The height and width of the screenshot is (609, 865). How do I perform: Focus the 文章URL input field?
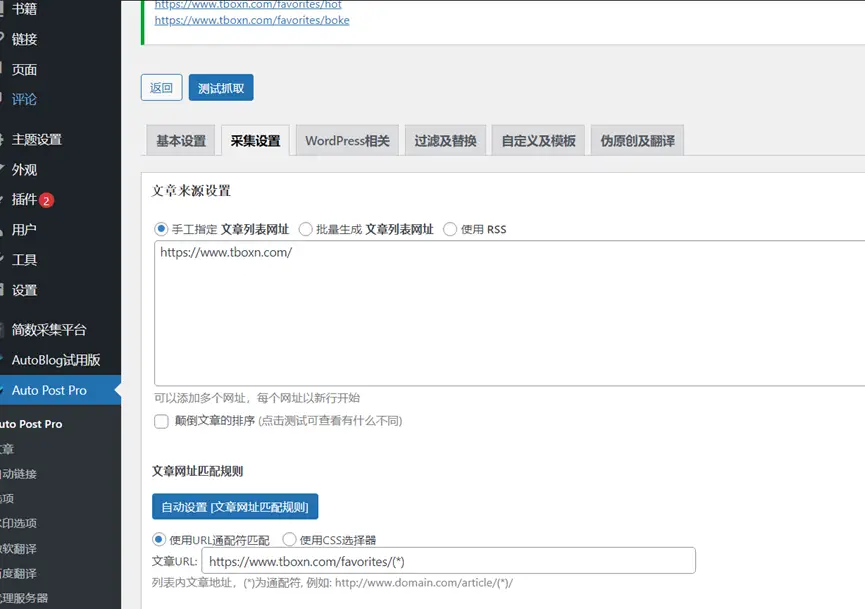pos(448,561)
